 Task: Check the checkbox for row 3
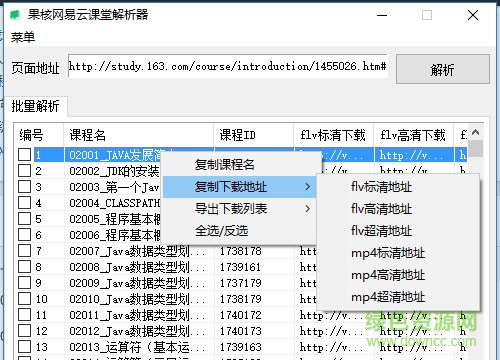tap(24, 187)
